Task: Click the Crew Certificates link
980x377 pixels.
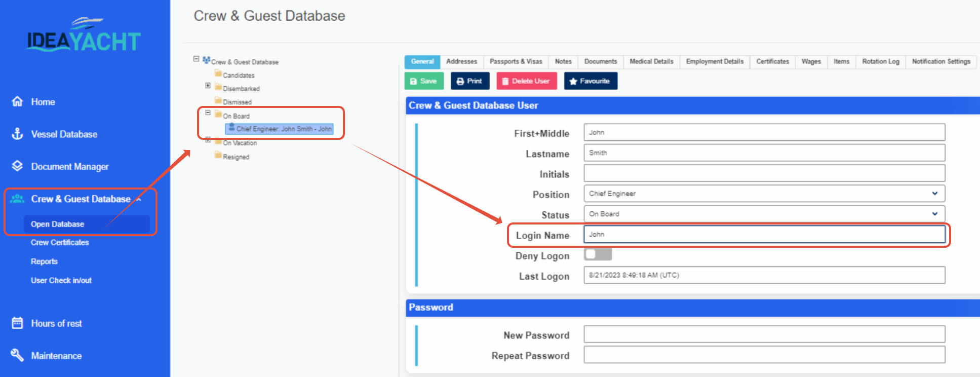Action: (59, 242)
